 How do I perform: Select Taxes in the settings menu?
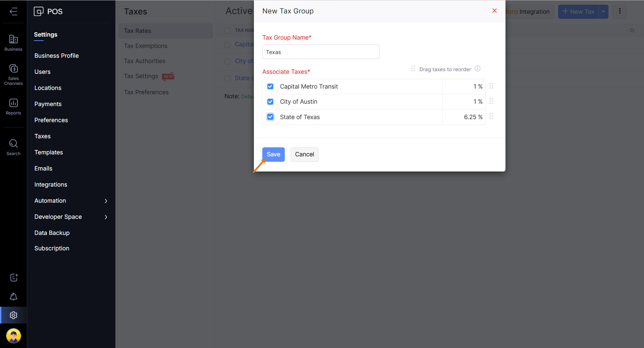[x=42, y=136]
